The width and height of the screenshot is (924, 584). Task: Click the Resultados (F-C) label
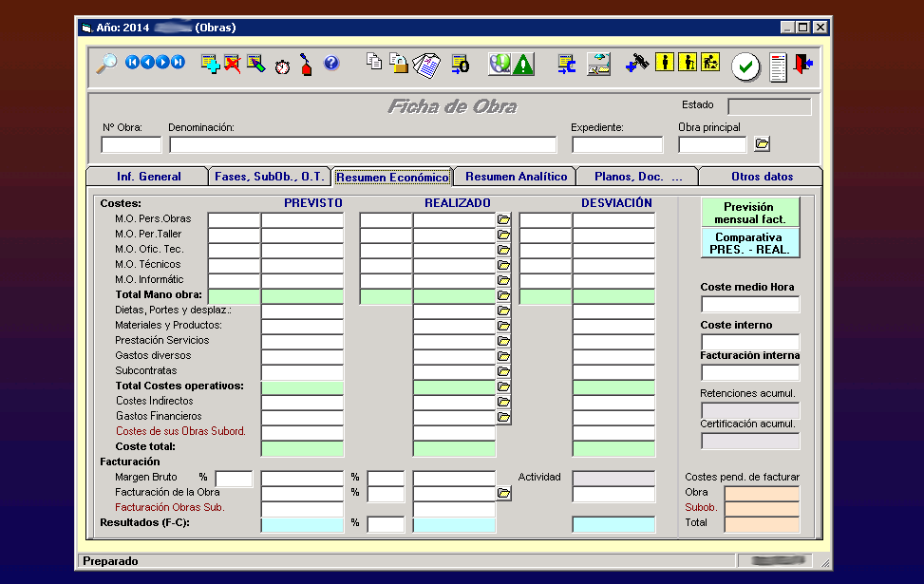(x=144, y=522)
